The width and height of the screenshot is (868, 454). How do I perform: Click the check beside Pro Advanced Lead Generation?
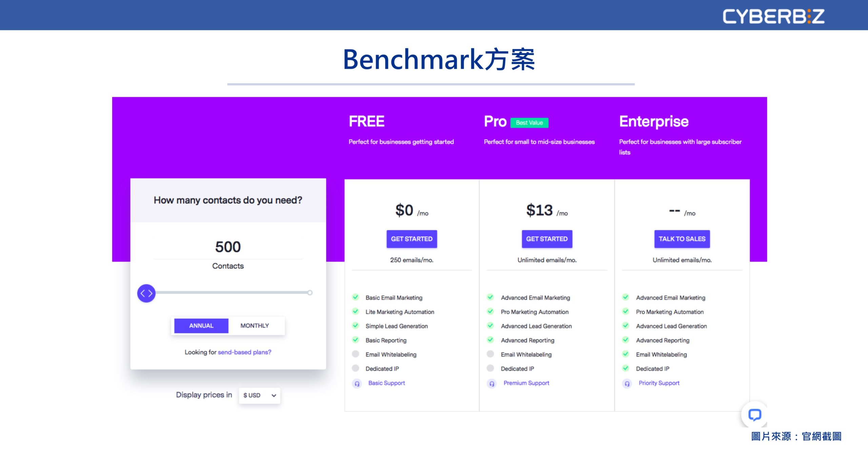(x=490, y=326)
